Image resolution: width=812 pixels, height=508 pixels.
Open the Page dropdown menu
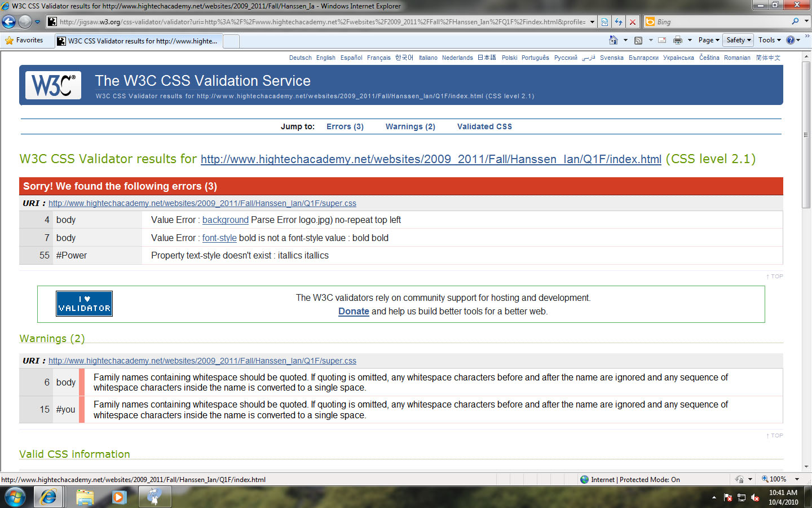click(708, 40)
